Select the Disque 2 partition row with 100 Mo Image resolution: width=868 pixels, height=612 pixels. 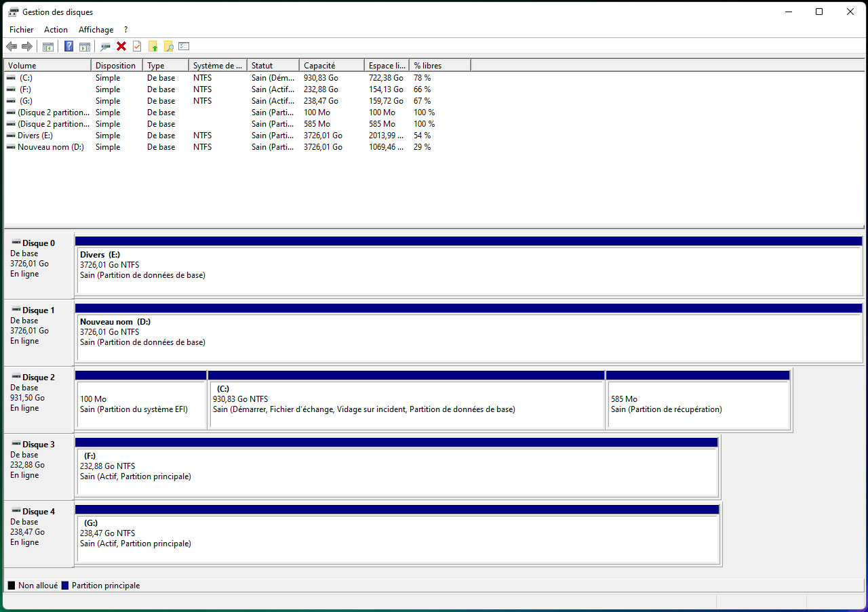coord(237,113)
